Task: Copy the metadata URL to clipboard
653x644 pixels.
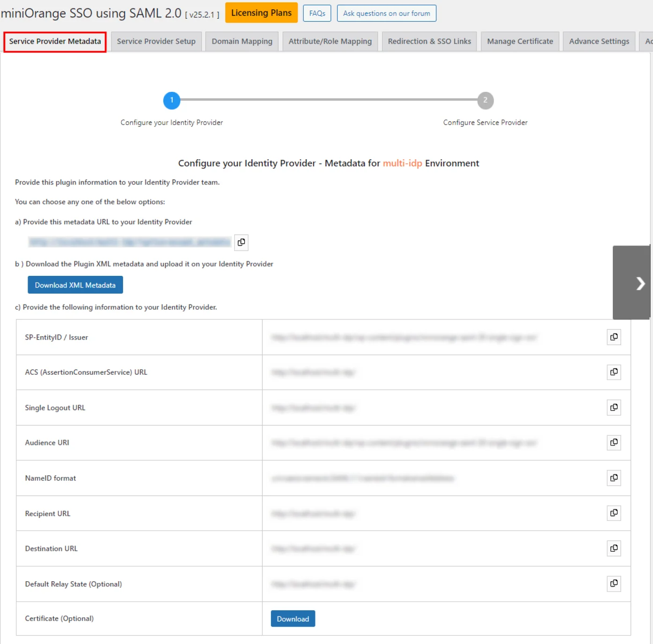Action: pos(241,242)
